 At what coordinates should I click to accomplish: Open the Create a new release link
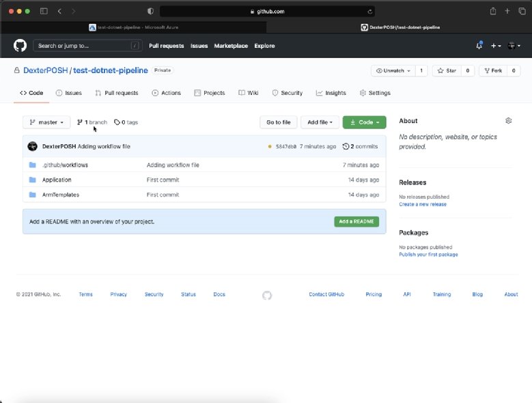click(422, 204)
